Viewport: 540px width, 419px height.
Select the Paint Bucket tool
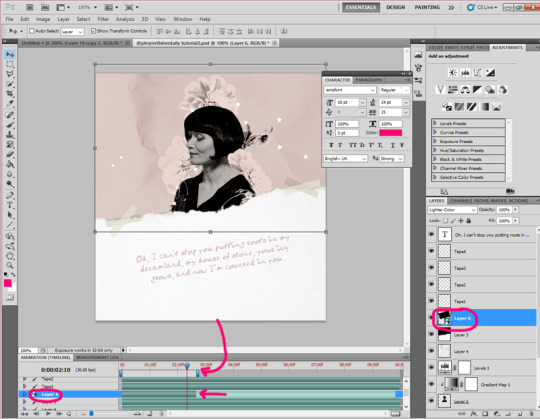pos(10,164)
